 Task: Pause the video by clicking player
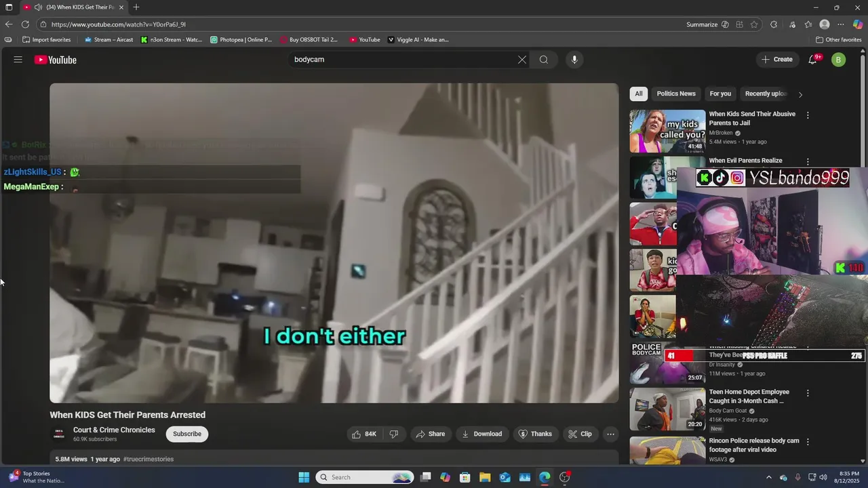(334, 243)
